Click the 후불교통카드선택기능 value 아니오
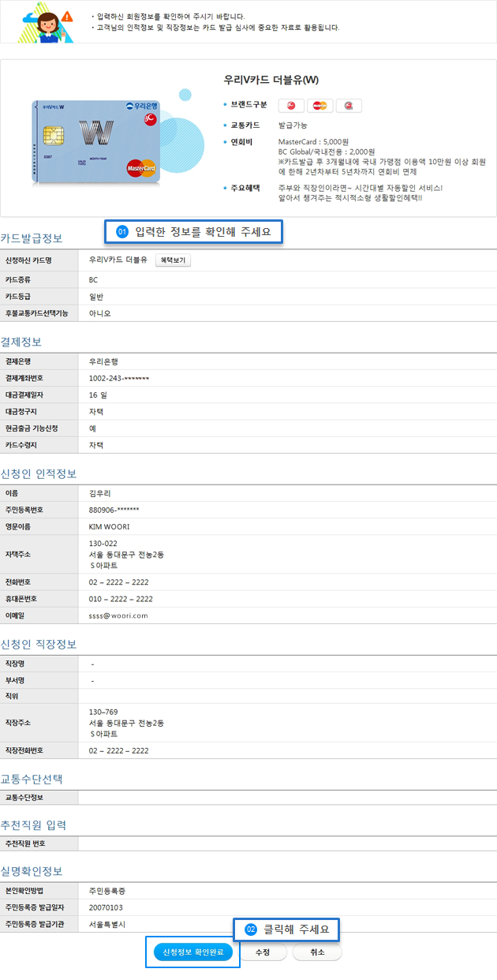 (x=100, y=313)
